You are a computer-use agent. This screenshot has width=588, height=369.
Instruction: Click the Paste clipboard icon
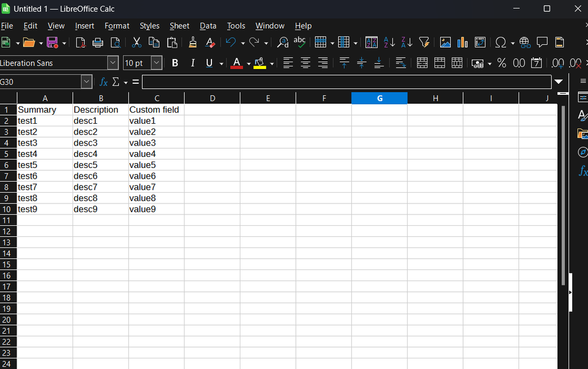[172, 42]
